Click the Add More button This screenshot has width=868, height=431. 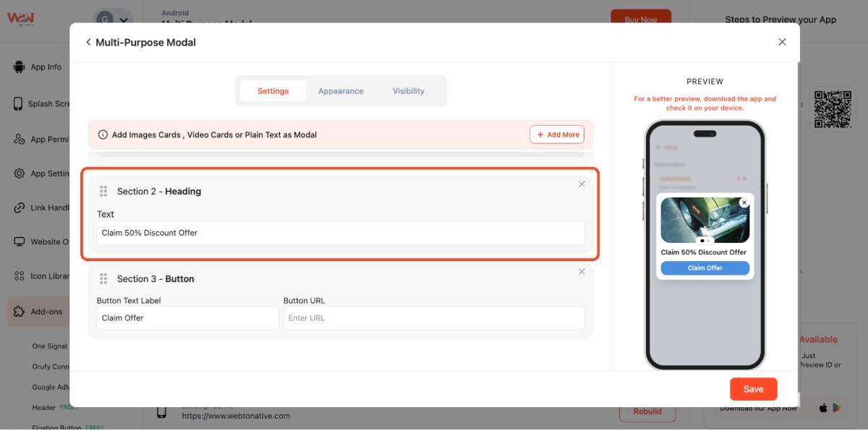(557, 135)
